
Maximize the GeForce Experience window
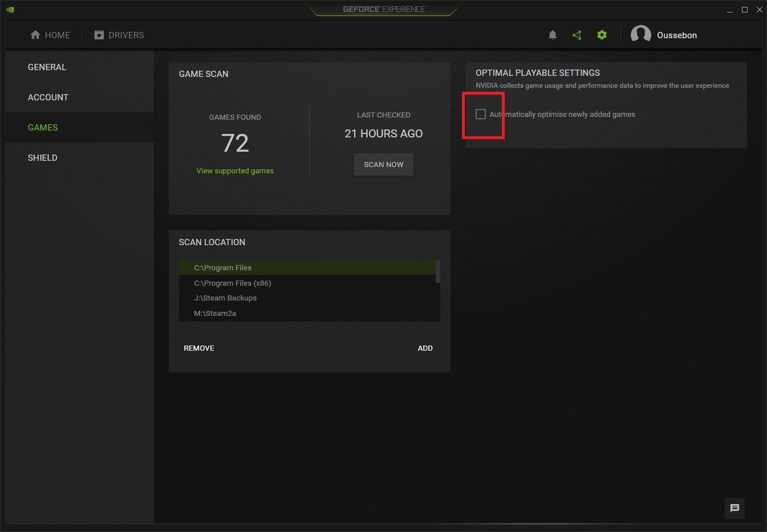pyautogui.click(x=744, y=10)
